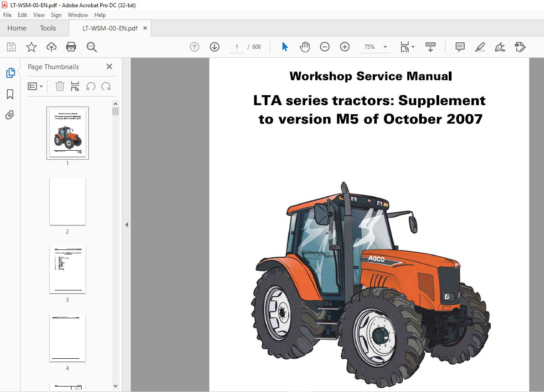The height and width of the screenshot is (392, 544).
Task: Rotate page clockwise
Action: (x=106, y=86)
